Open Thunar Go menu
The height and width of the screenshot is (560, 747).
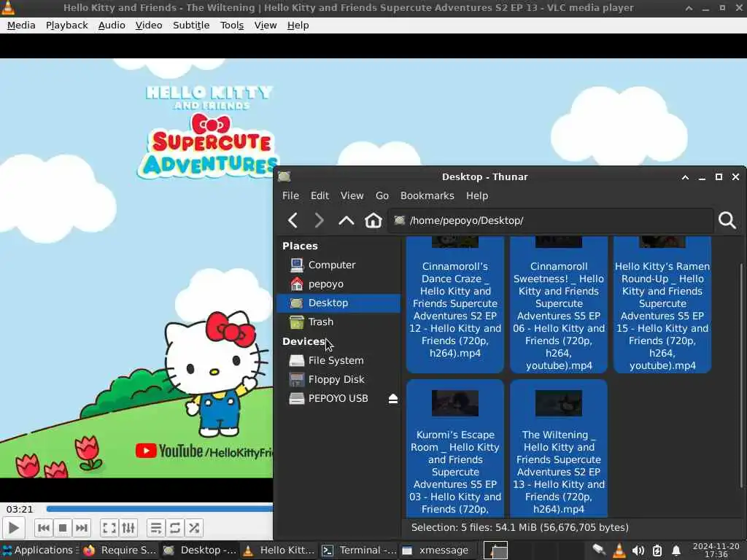tap(382, 195)
